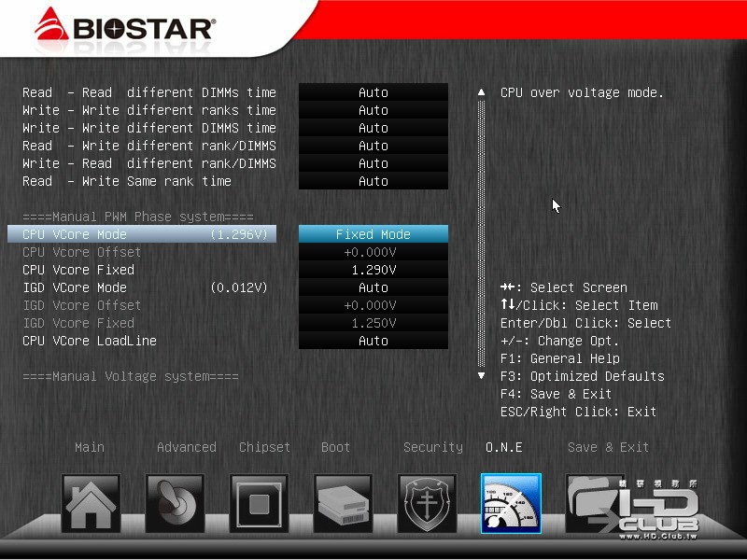
Task: Click the IGD Vcore Fixed label
Action: click(78, 323)
